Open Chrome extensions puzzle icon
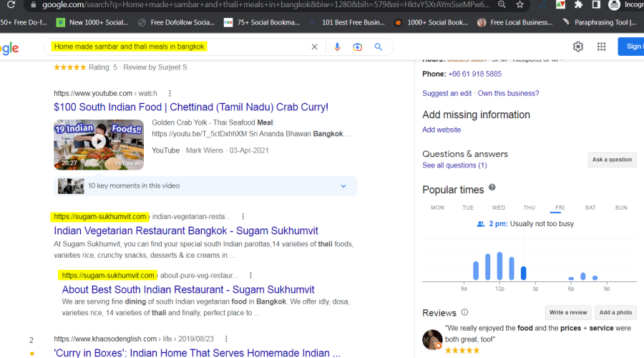 (578, 4)
